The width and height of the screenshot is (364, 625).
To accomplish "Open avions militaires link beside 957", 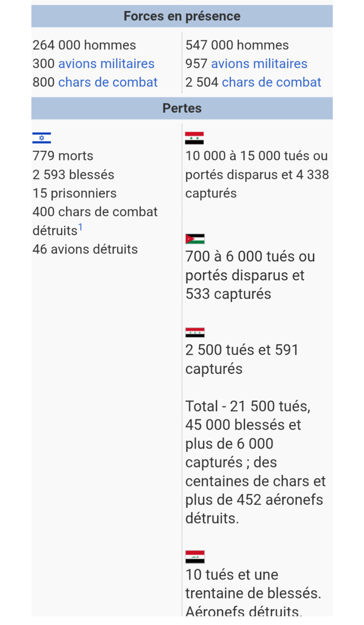I will [x=259, y=63].
